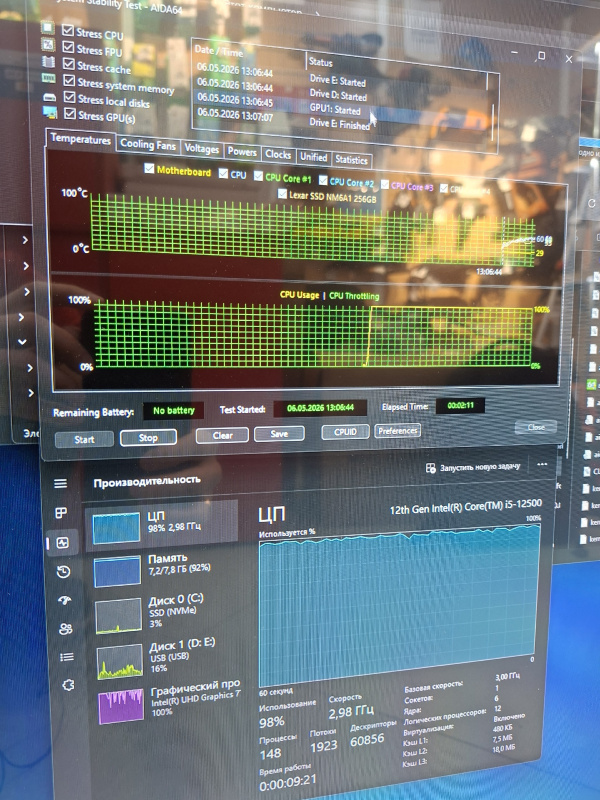Click Запустить новую задачу in Task Manager
This screenshot has width=600, height=800.
pyautogui.click(x=473, y=467)
